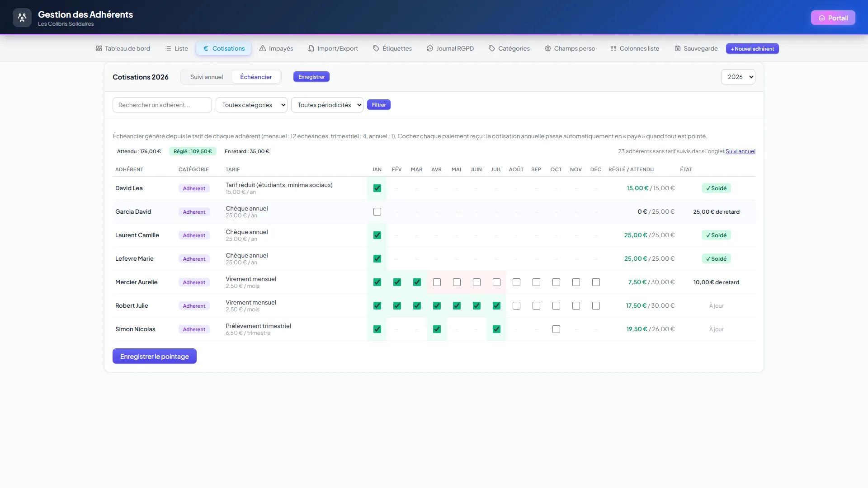Open the Toutes périodicités dropdown

[327, 105]
